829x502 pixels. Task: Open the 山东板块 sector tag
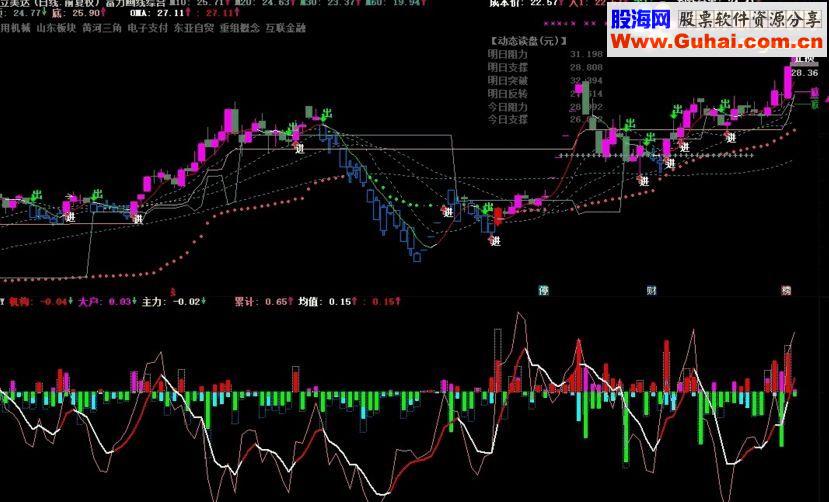[x=56, y=28]
